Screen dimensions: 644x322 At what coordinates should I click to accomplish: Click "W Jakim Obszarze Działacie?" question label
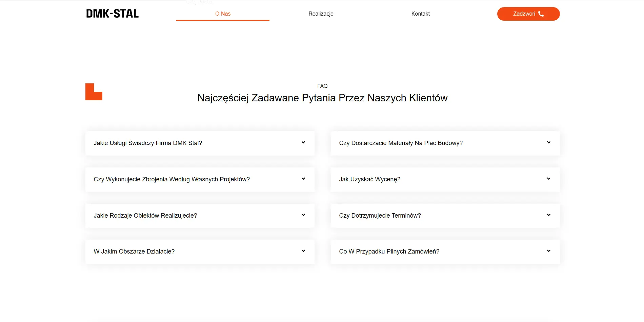click(x=134, y=251)
